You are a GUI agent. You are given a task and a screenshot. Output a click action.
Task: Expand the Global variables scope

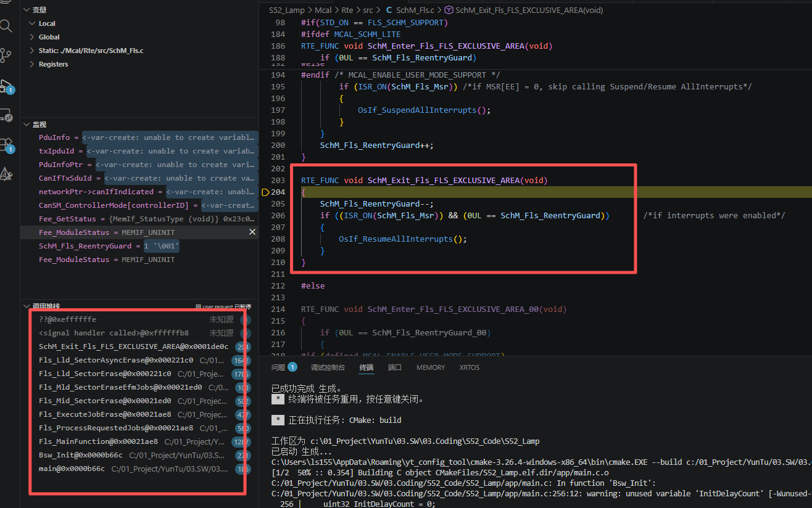pyautogui.click(x=33, y=37)
